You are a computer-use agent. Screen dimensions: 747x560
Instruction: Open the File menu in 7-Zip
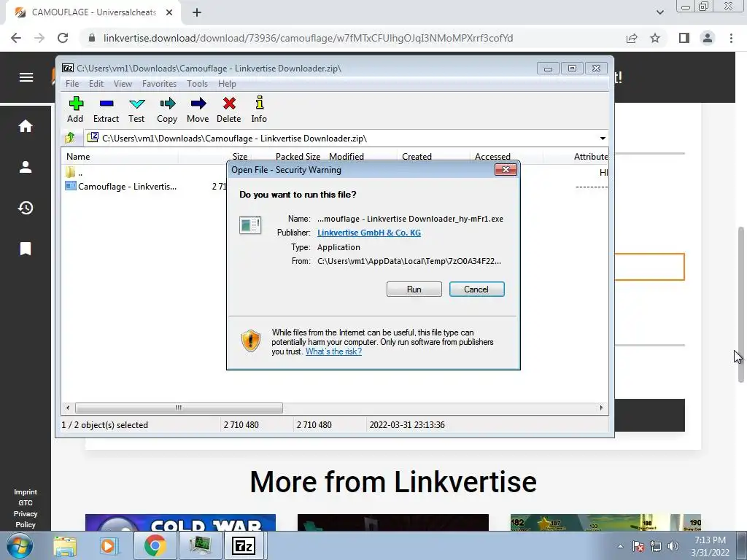[72, 84]
